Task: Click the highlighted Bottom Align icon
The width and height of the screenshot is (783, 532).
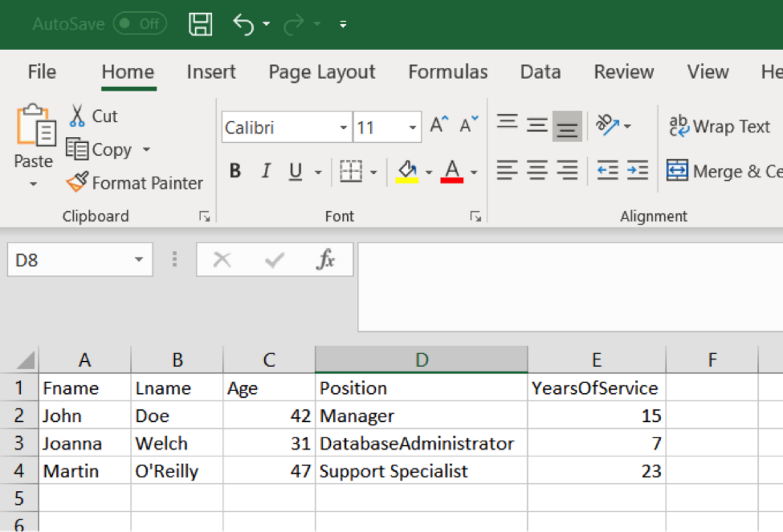Action: click(x=567, y=126)
